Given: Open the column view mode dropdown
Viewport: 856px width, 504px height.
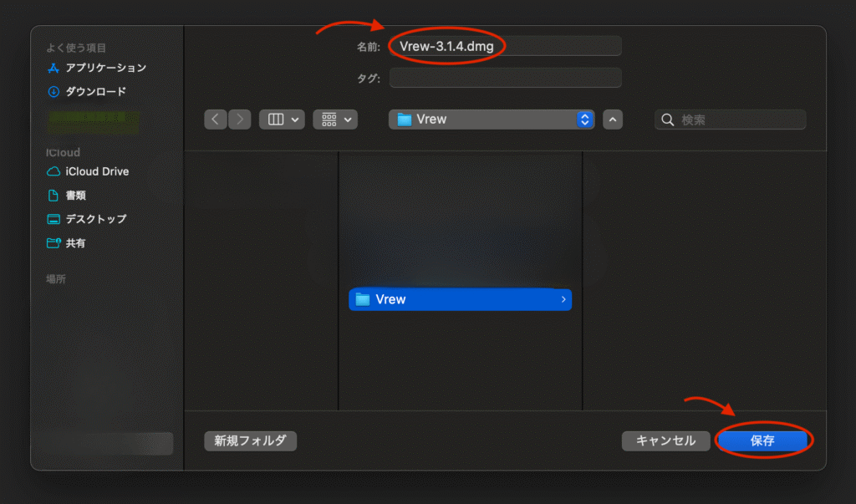Looking at the screenshot, I should click(x=282, y=119).
